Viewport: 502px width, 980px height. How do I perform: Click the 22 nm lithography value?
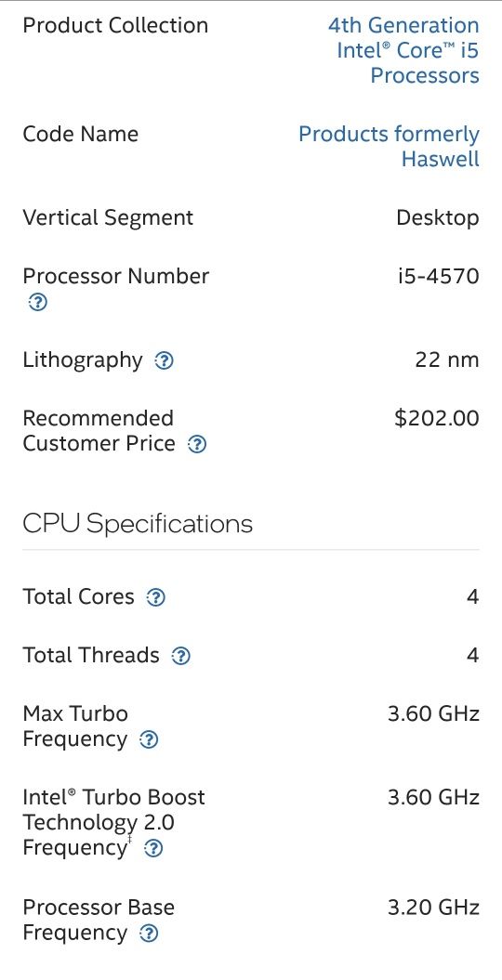coord(447,360)
